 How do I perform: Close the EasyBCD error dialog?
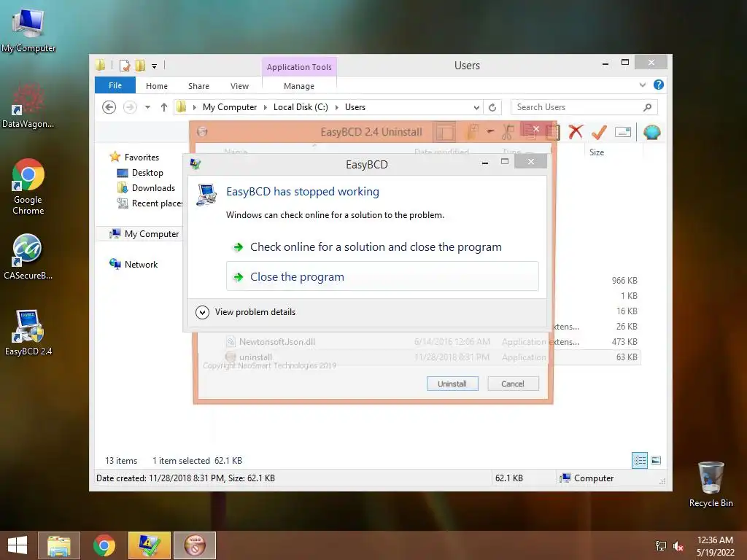tap(530, 162)
